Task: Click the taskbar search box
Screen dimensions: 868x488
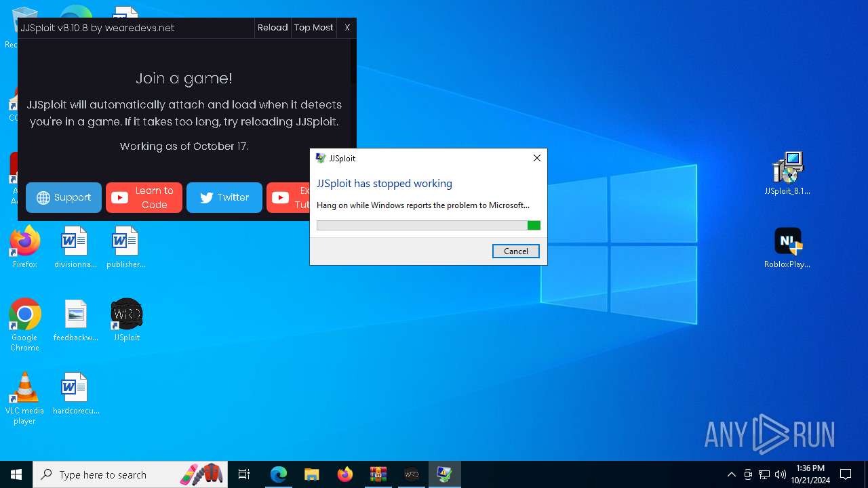Action: 131,474
